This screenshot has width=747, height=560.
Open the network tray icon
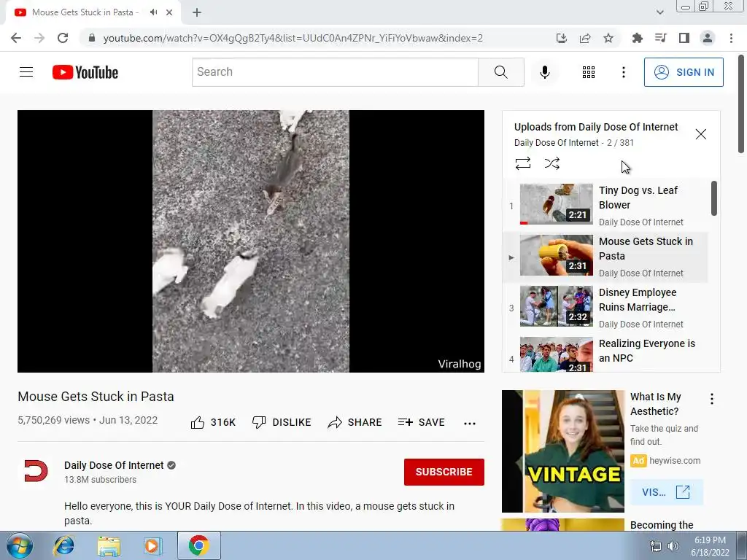coord(656,546)
